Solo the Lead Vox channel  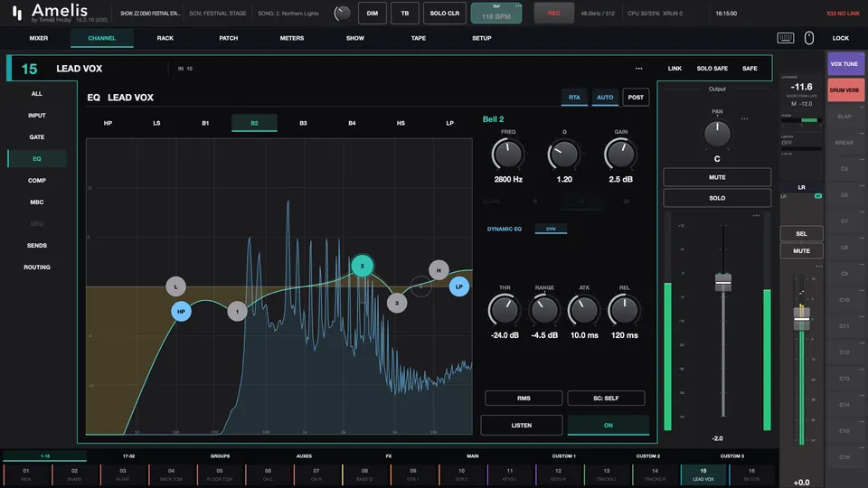pyautogui.click(x=717, y=198)
